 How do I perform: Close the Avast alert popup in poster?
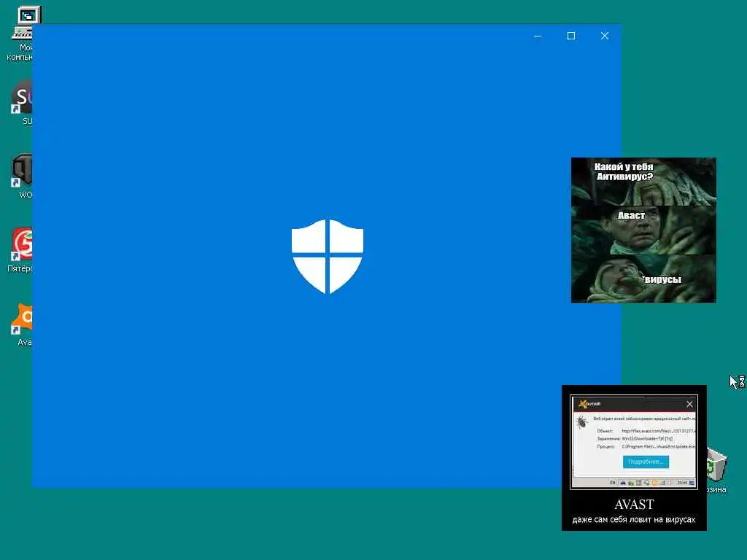(689, 404)
